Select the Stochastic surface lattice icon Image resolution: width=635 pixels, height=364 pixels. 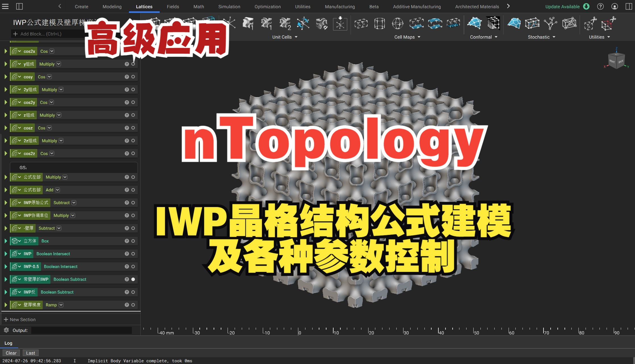(514, 23)
